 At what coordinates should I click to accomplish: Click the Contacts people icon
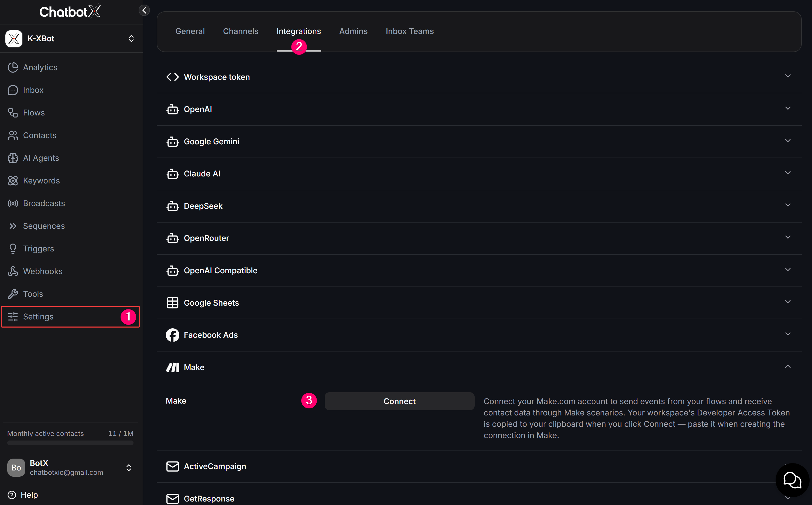(13, 135)
